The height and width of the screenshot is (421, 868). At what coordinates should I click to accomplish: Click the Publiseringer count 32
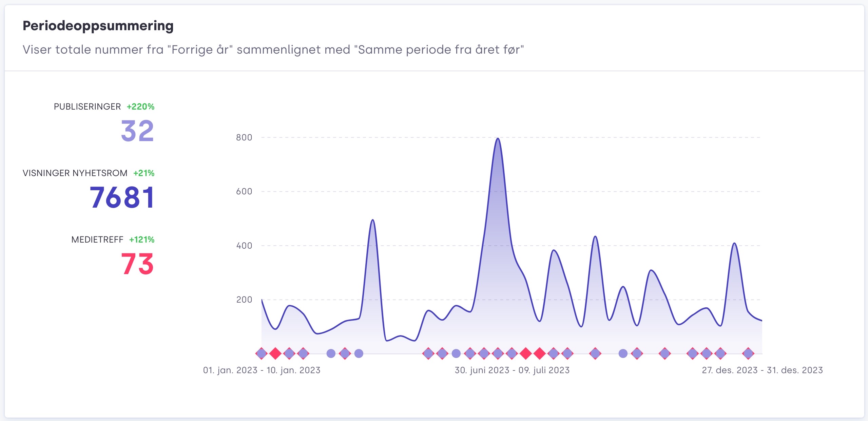pos(137,131)
